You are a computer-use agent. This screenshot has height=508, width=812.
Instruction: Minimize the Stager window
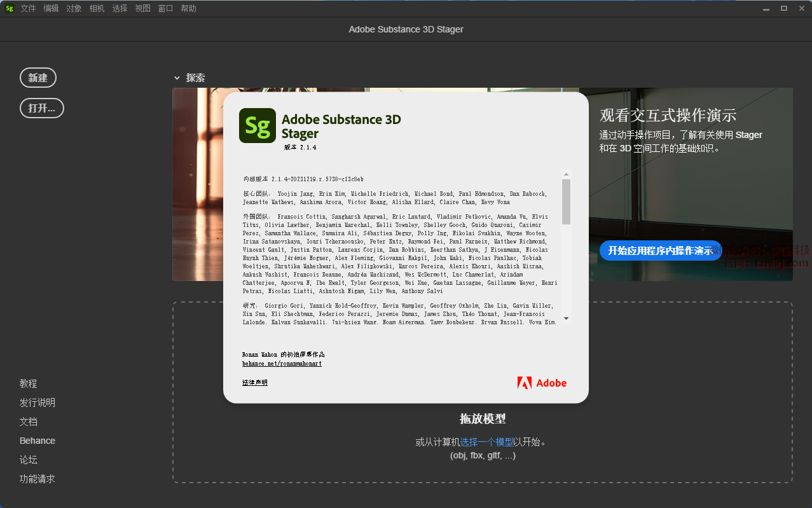(x=767, y=8)
